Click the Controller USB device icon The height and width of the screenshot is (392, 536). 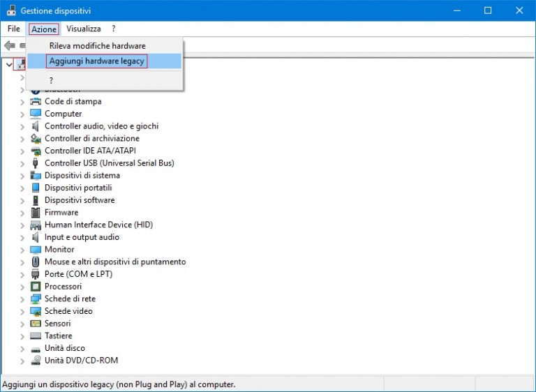click(x=36, y=163)
